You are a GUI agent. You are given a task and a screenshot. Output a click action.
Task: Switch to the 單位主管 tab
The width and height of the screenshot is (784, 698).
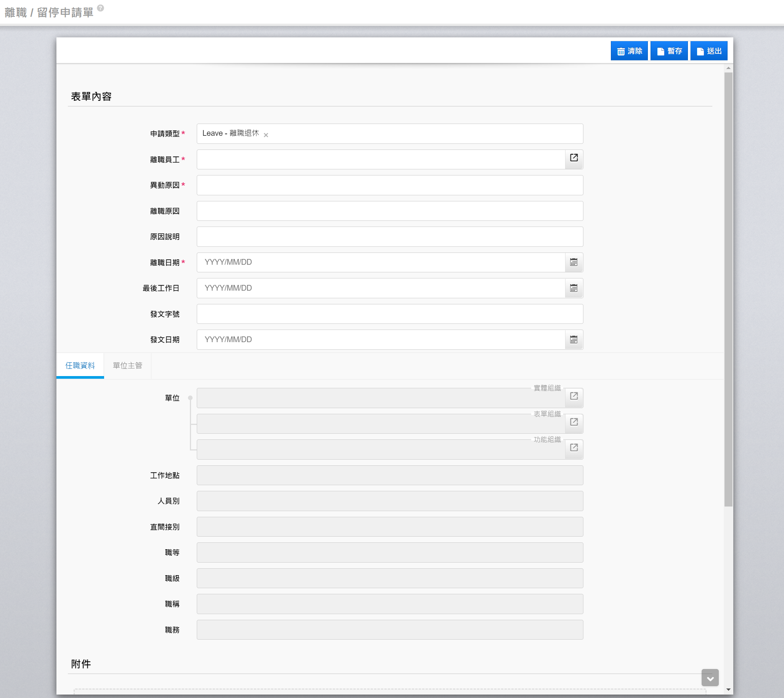[x=127, y=365]
